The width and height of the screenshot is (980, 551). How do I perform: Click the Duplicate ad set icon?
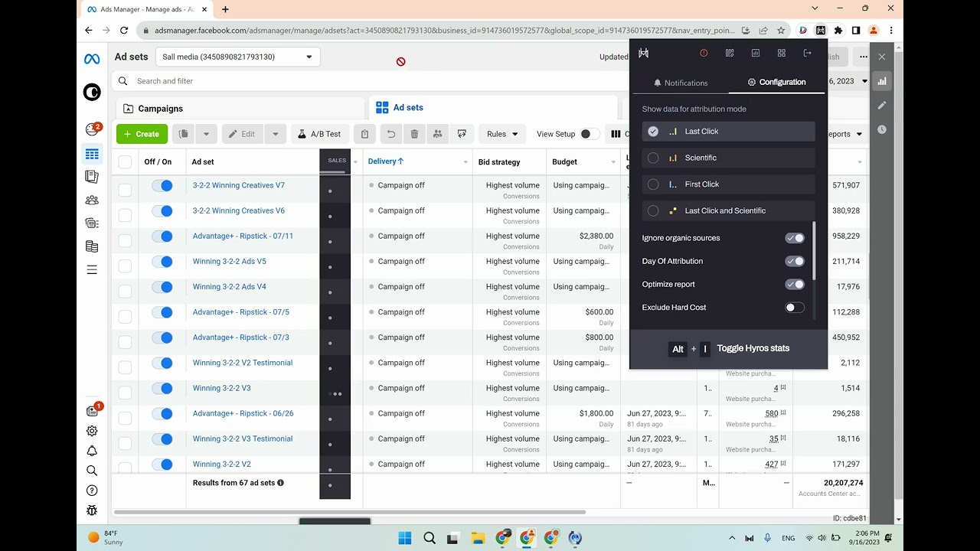183,134
